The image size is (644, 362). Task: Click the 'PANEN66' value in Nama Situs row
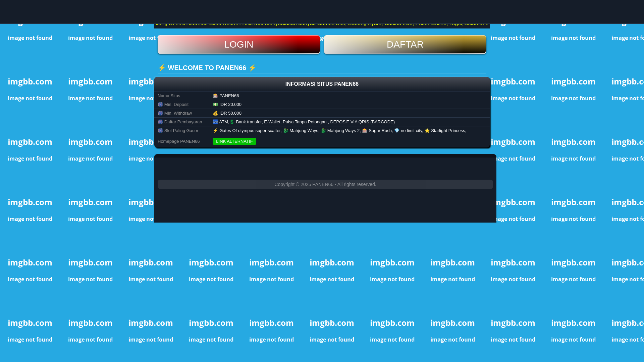click(x=229, y=96)
